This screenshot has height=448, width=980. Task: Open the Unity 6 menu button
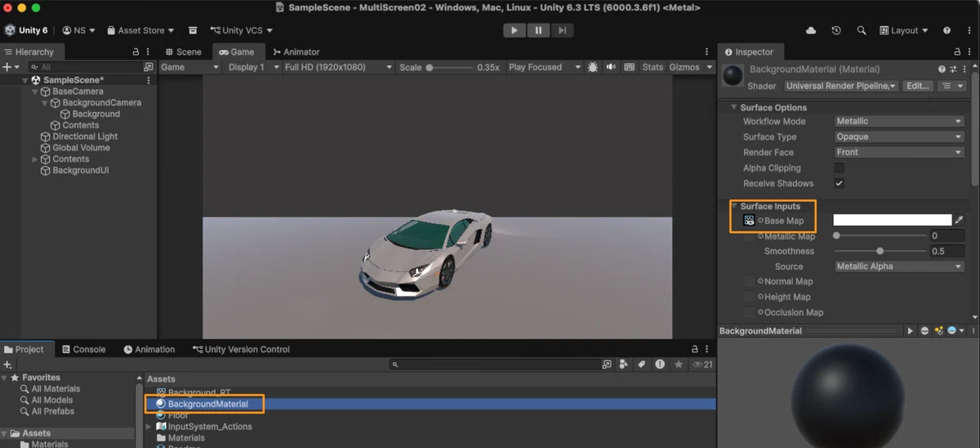click(x=26, y=30)
